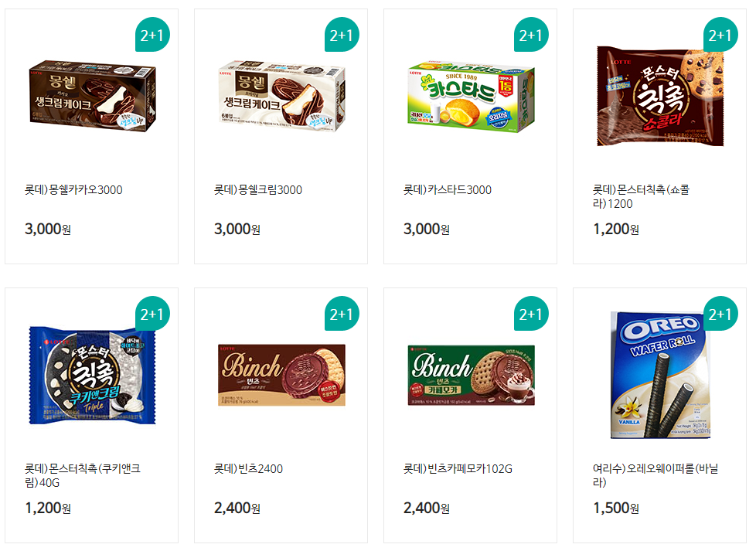Open the brown Binch box image
This screenshot has width=756, height=551.
(282, 375)
